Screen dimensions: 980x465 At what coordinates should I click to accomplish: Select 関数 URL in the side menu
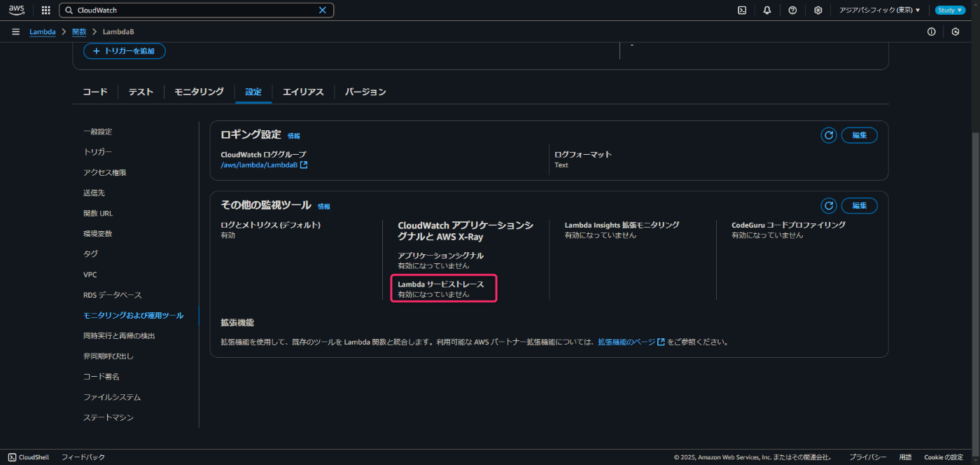[98, 213]
